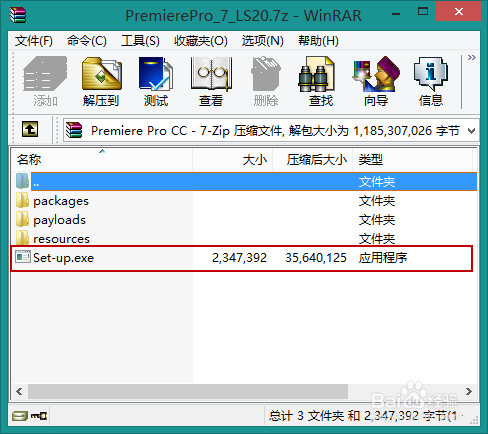Open the Commands (命令) menu

pos(87,41)
